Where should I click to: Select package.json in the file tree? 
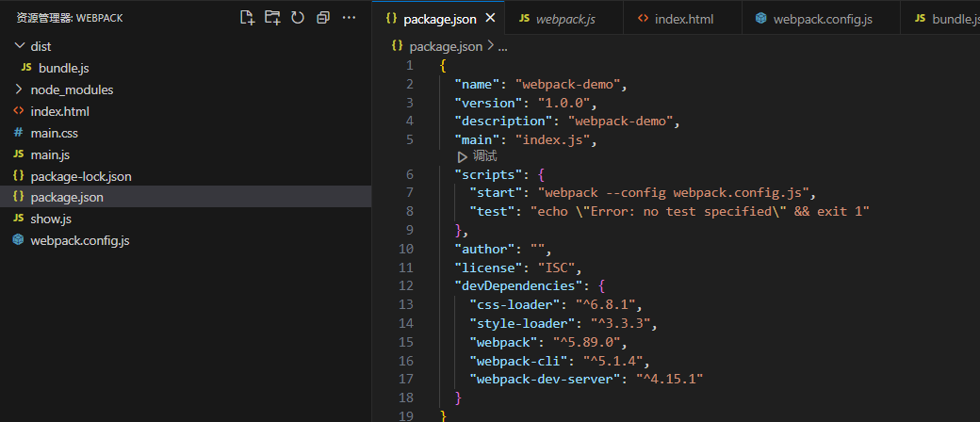click(187, 198)
